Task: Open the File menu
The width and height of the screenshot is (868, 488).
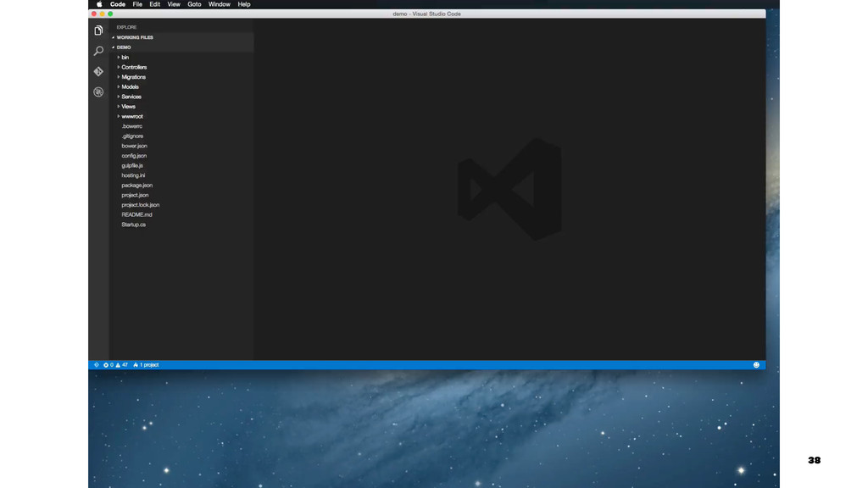Action: [137, 4]
